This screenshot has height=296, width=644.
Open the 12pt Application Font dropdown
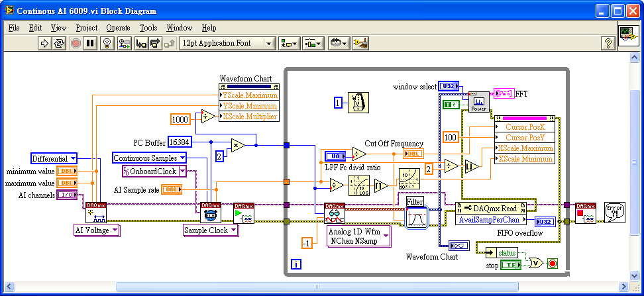[x=227, y=43]
